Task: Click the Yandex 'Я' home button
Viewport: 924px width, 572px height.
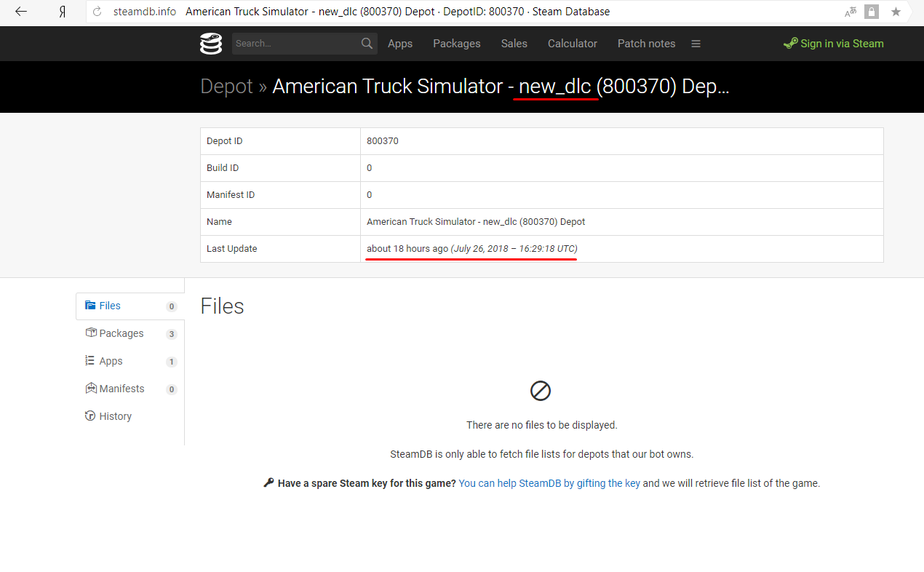Action: point(63,12)
